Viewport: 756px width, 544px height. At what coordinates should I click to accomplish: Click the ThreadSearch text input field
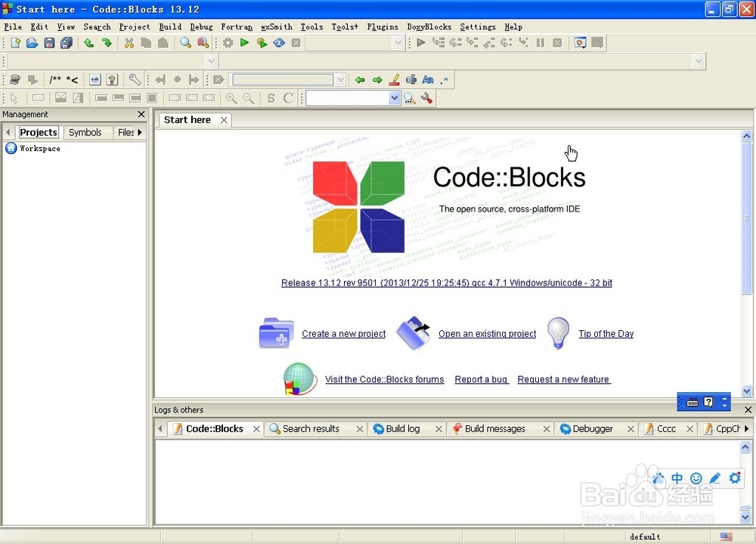pos(347,98)
